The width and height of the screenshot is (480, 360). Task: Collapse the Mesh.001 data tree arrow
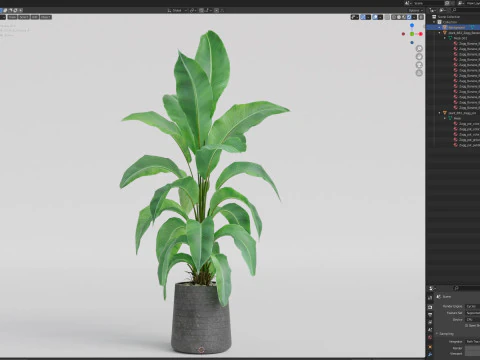pyautogui.click(x=445, y=38)
